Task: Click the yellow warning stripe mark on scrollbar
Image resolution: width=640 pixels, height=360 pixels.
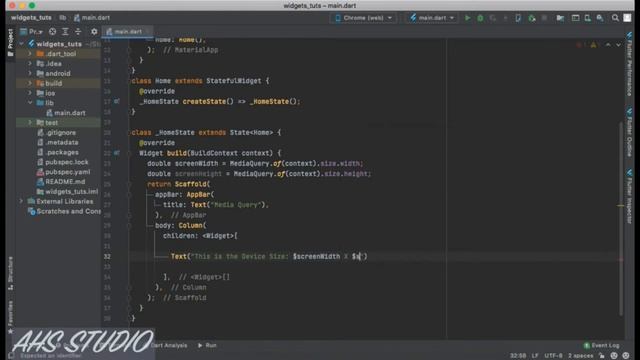Action: [620, 206]
